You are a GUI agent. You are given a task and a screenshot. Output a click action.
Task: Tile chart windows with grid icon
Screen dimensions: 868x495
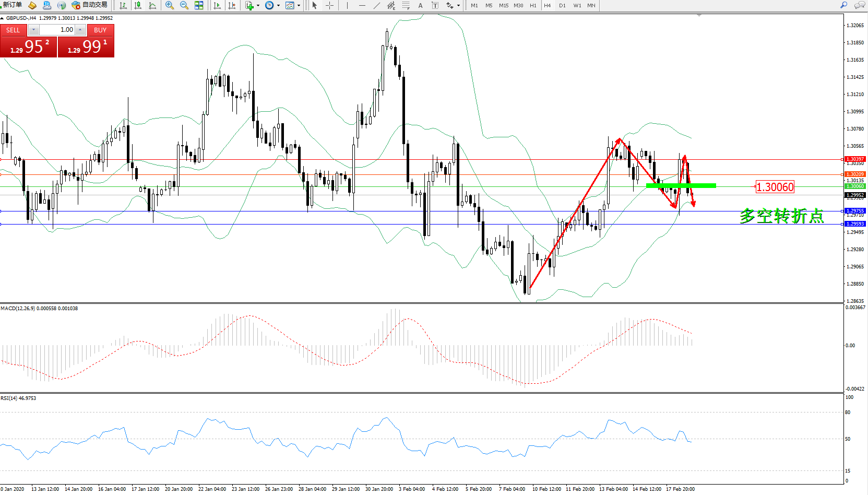click(x=199, y=5)
